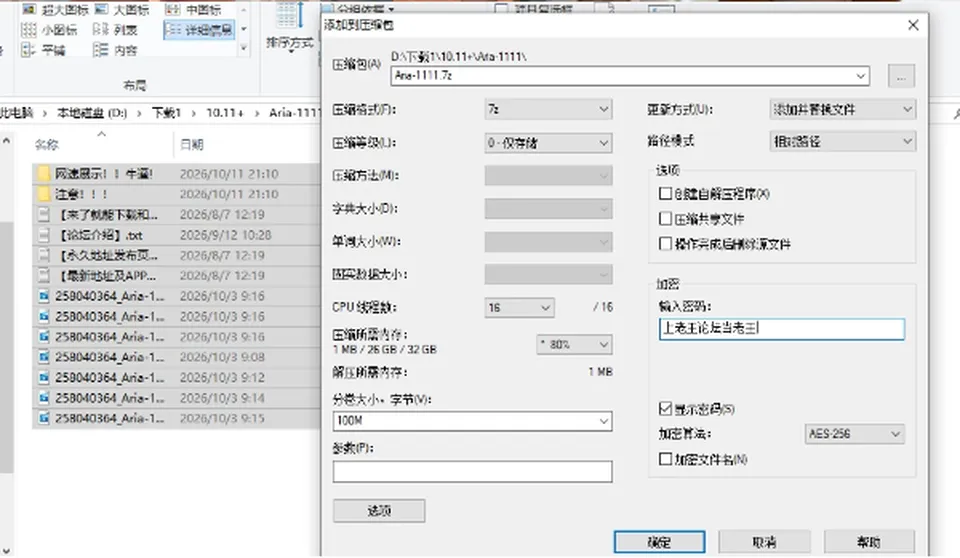Screen dimensions: 960x558
Task: Click 下载1 in the address breadcrumb
Action: click(x=166, y=113)
